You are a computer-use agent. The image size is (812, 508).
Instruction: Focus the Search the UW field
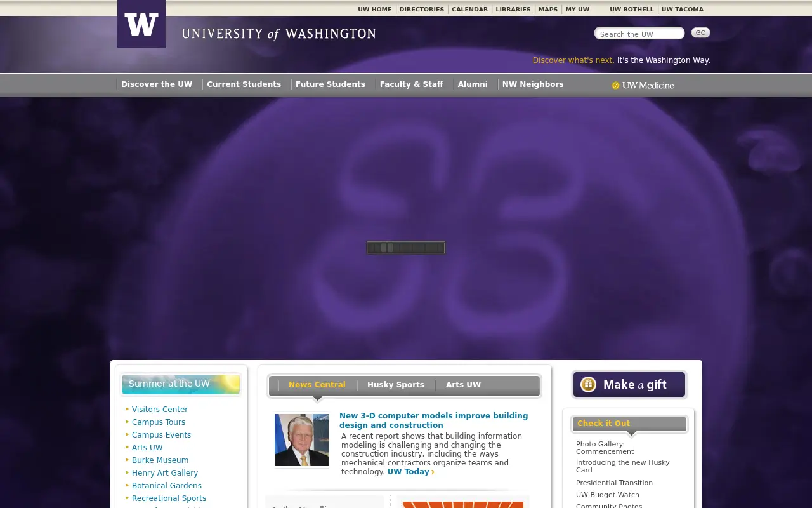639,34
